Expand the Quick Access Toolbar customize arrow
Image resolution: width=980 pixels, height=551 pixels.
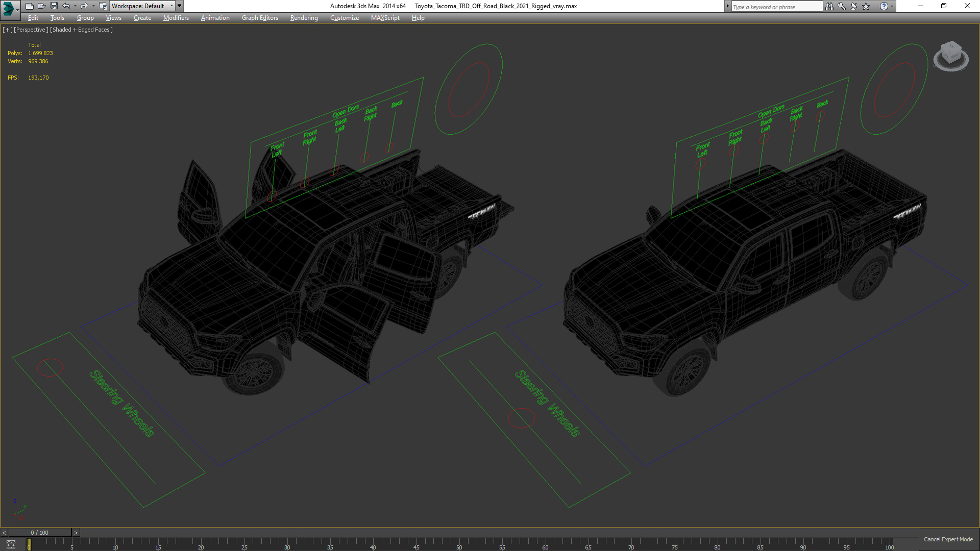pos(180,6)
